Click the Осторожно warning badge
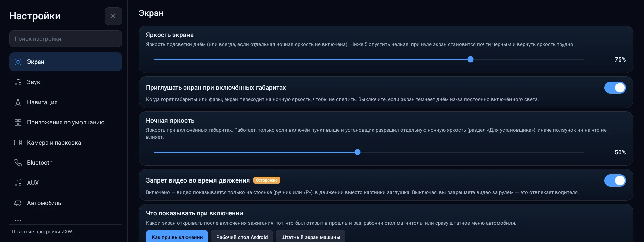Image resolution: width=644 pixels, height=242 pixels. pyautogui.click(x=267, y=180)
